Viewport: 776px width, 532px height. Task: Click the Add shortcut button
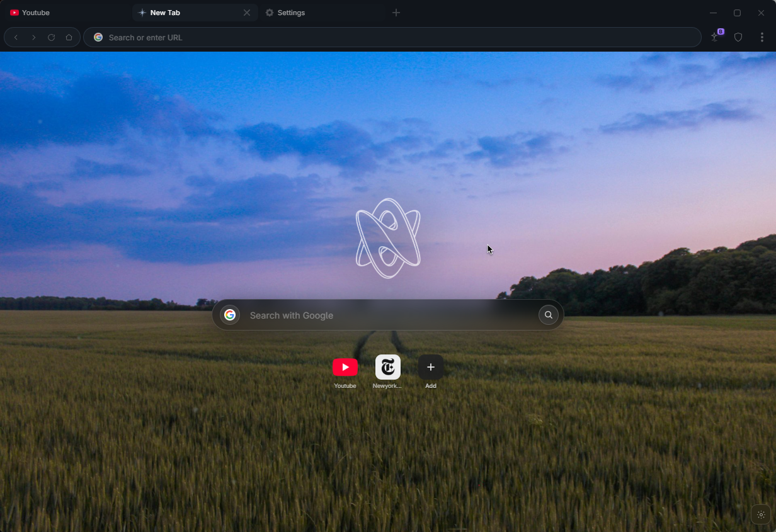point(430,367)
